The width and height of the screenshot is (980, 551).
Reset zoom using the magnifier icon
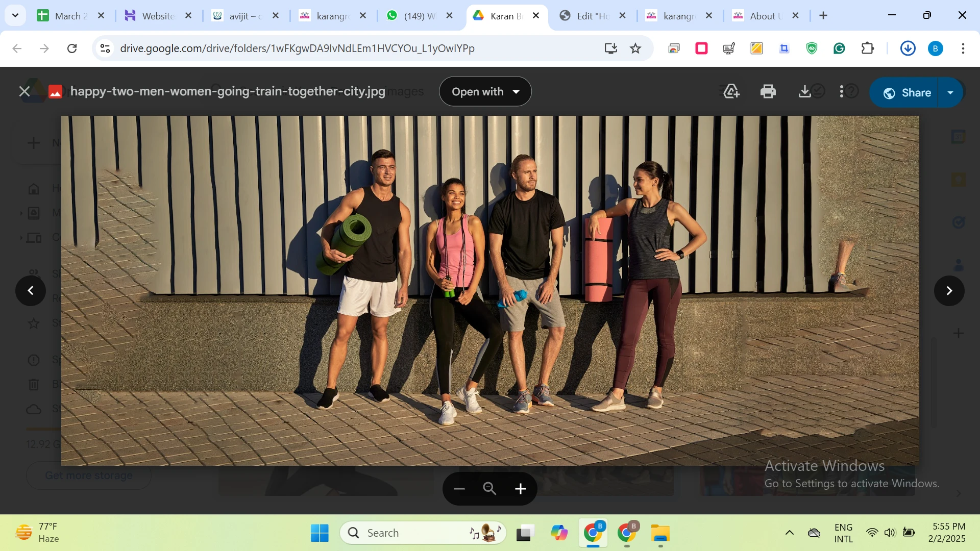pyautogui.click(x=489, y=489)
